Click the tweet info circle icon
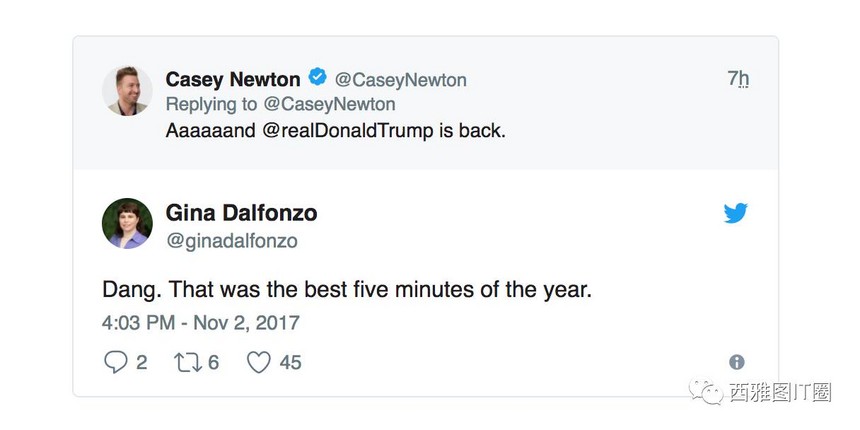Screen dimensions: 860x430 tap(737, 362)
